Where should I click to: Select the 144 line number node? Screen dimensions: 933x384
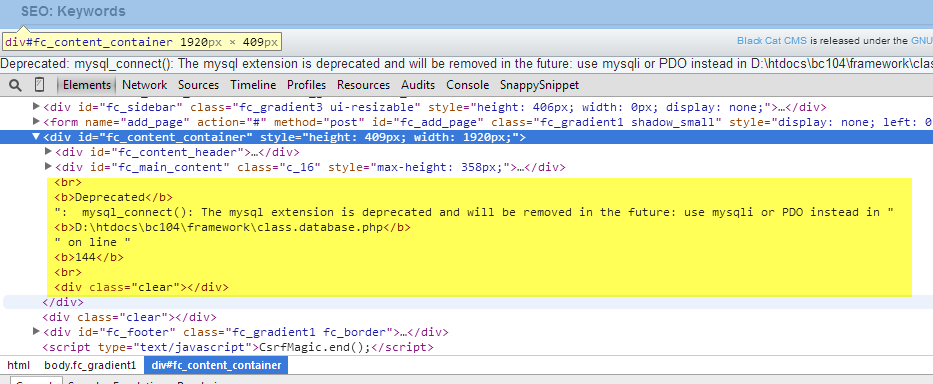(x=89, y=257)
